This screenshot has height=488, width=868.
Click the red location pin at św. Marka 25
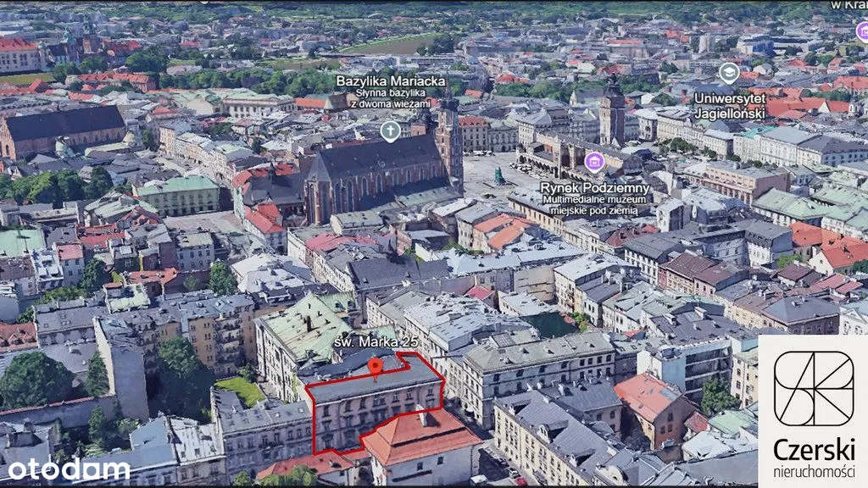click(x=375, y=367)
